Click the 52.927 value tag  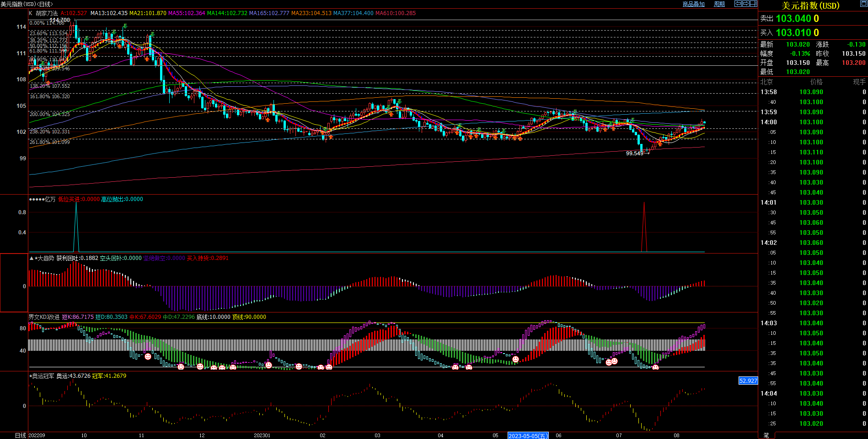point(748,381)
